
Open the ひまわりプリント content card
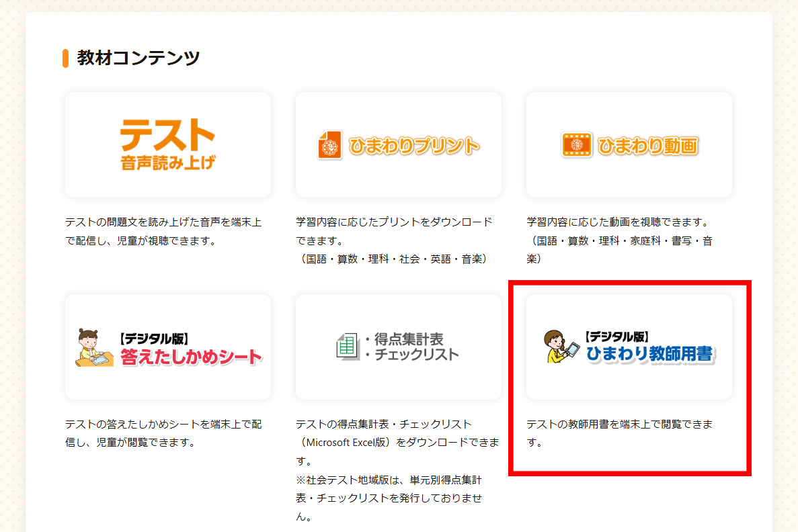[x=398, y=144]
